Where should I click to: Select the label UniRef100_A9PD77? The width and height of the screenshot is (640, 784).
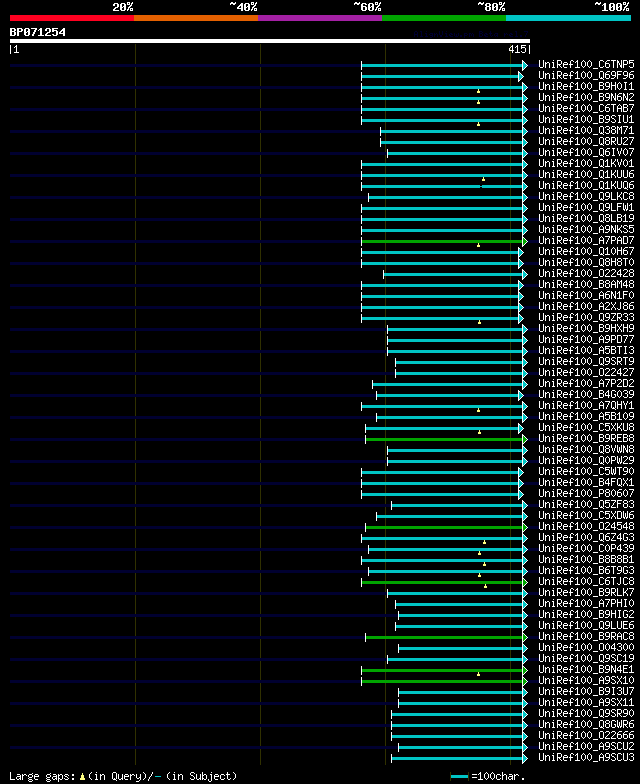coord(586,340)
